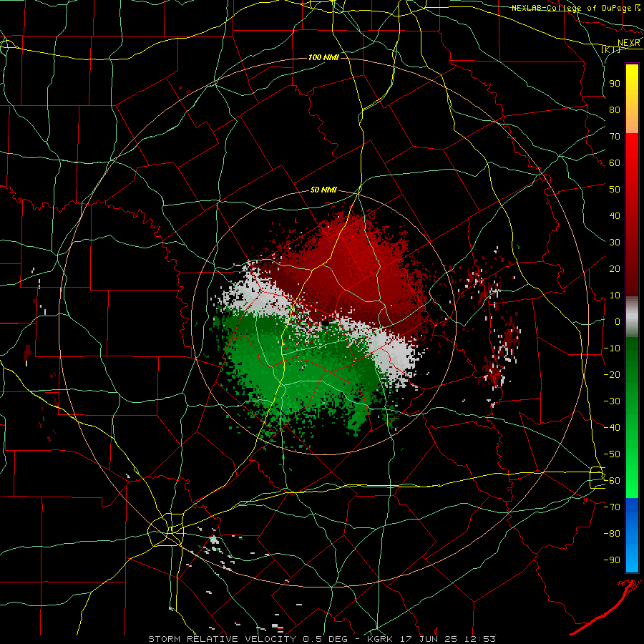The width and height of the screenshot is (644, 644).
Task: Click the green segment of the color bar
Action: click(x=632, y=418)
